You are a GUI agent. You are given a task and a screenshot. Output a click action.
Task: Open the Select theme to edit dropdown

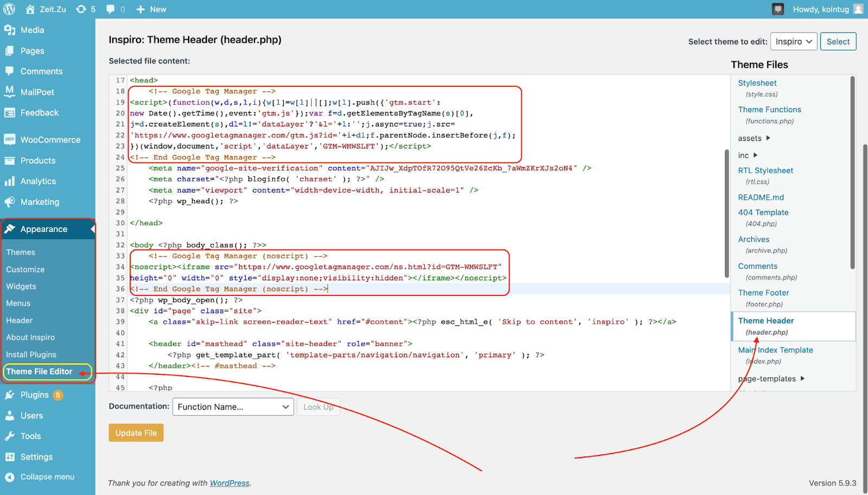794,42
